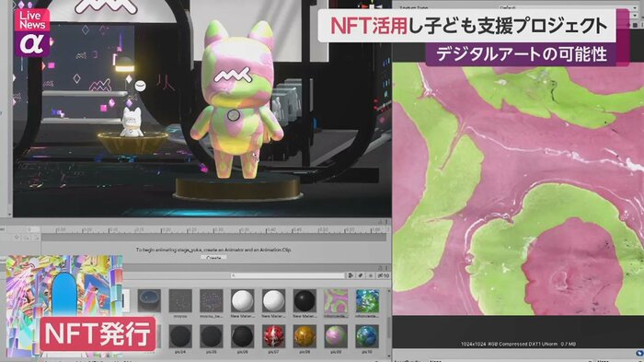Click the Project panel lock icon
Viewport: 644px width, 362px height.
pyautogui.click(x=380, y=268)
